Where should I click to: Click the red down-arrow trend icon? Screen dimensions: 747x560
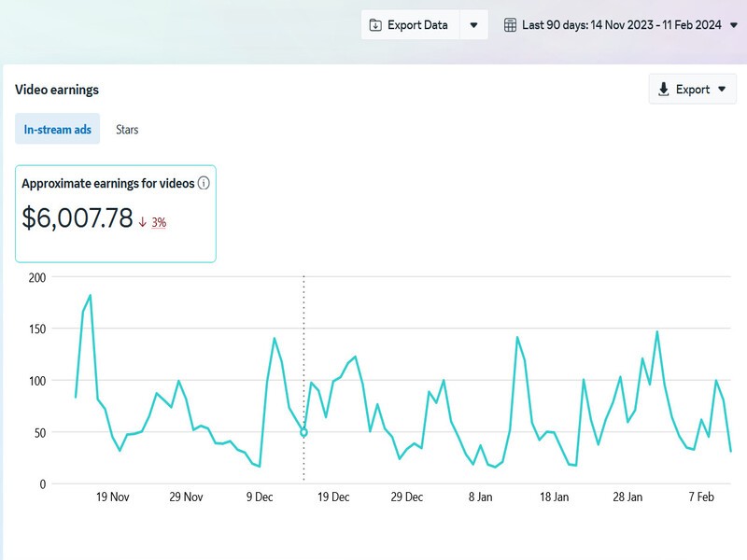[x=143, y=222]
